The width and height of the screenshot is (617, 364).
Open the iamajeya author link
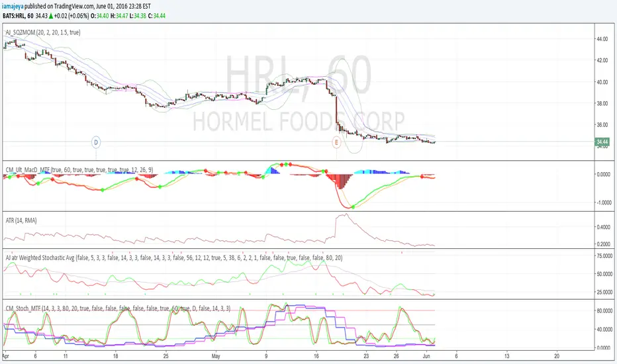pyautogui.click(x=13, y=7)
